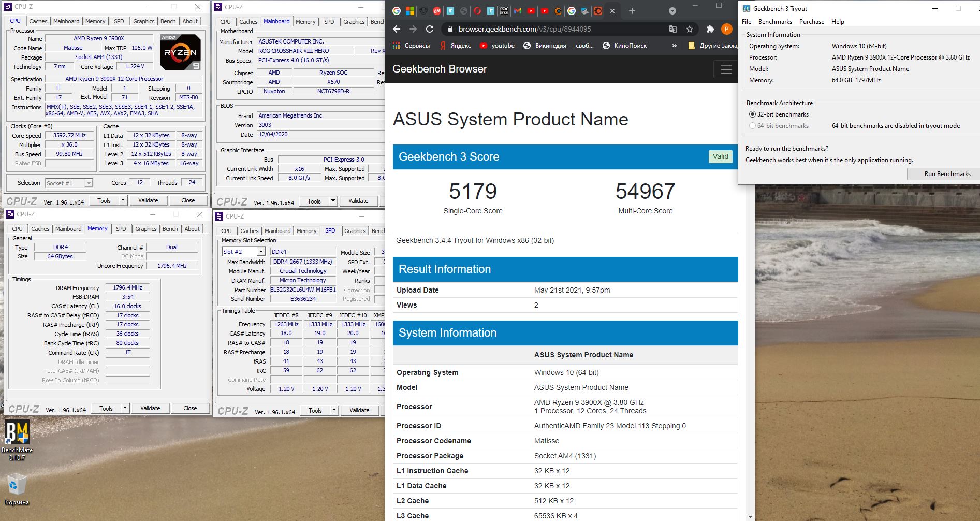Select 64-bit benchmarks radio button
The image size is (980, 521).
pyautogui.click(x=752, y=126)
